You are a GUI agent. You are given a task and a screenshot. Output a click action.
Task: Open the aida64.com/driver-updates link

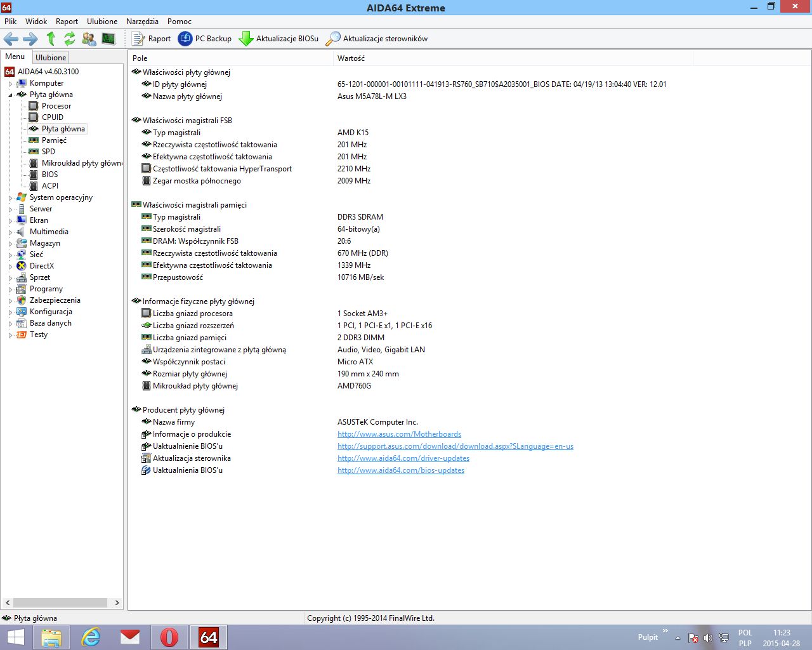click(403, 458)
